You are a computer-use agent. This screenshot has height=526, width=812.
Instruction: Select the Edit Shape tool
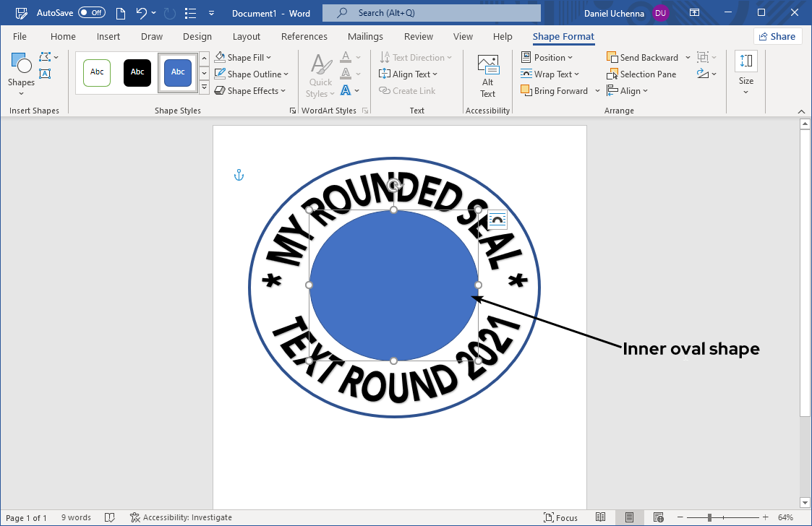coord(45,57)
